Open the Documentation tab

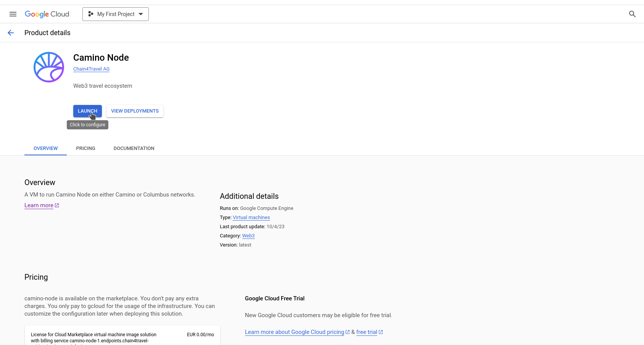(134, 148)
